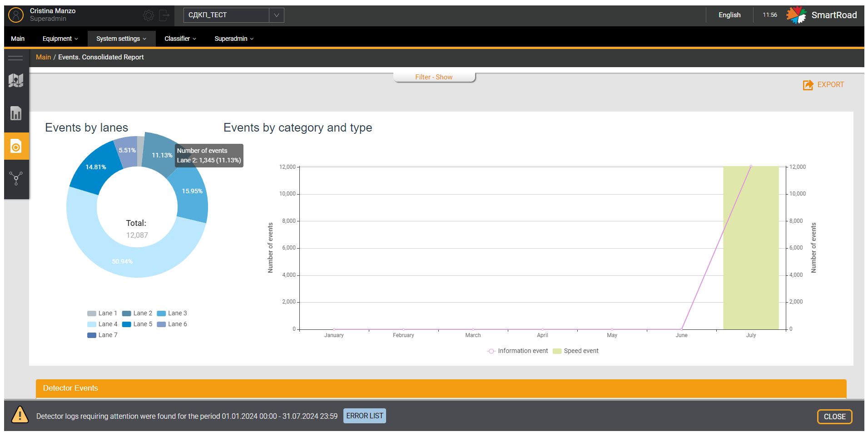Viewport: 868px width, 436px height.
Task: Click the July information event data point
Action: tap(751, 166)
